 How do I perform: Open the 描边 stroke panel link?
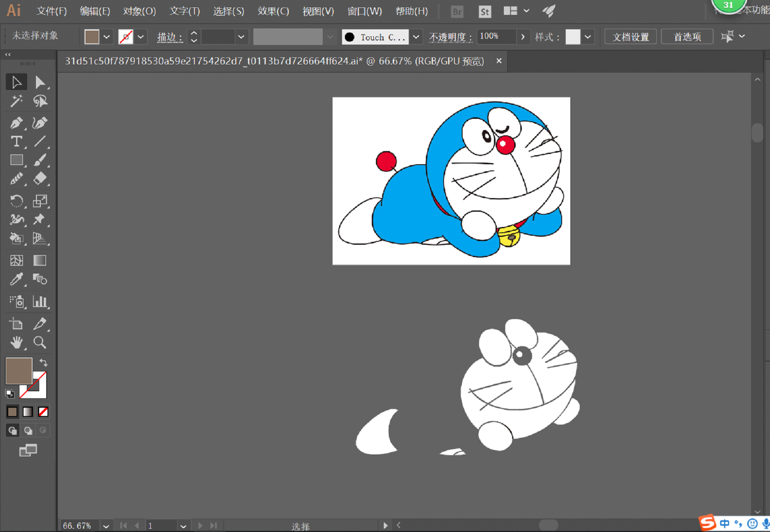(x=170, y=37)
